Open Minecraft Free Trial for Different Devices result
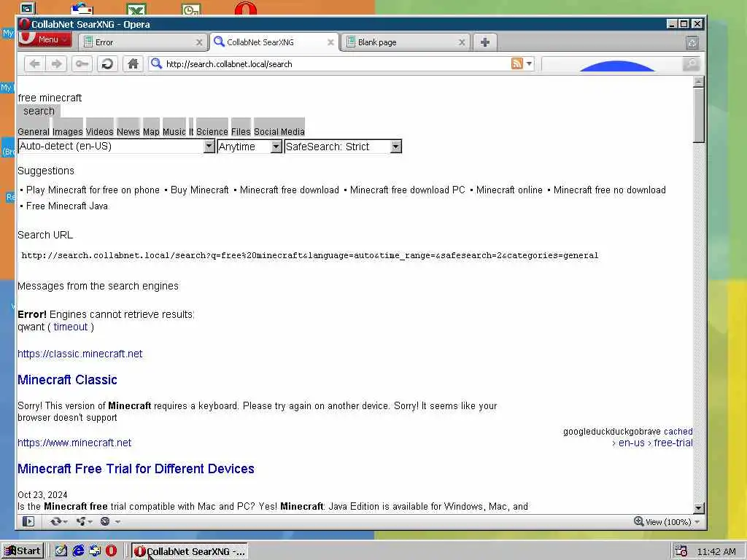This screenshot has width=747, height=560. 136,469
